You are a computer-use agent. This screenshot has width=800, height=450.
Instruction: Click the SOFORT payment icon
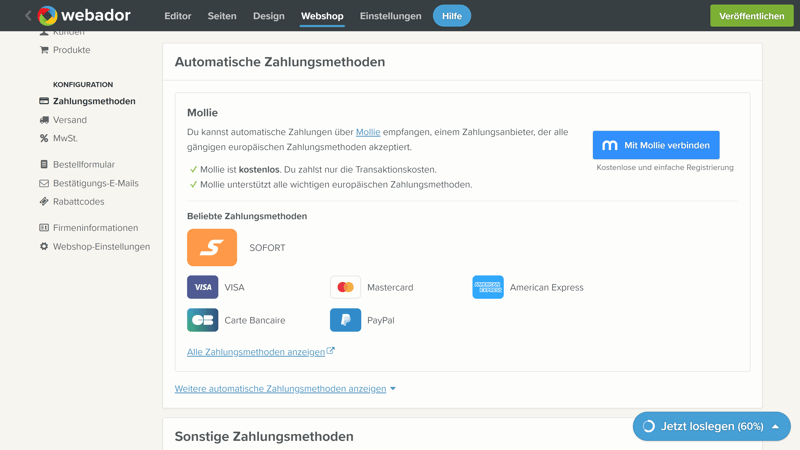pos(212,248)
